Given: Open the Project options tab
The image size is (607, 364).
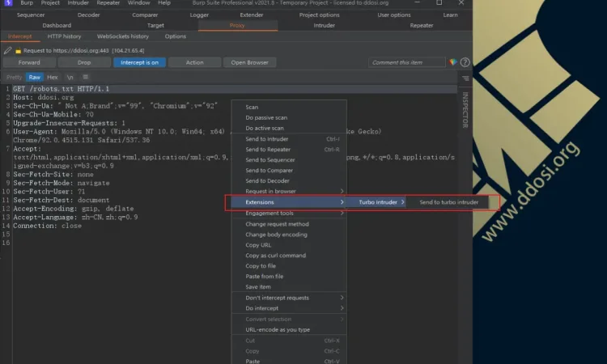Looking at the screenshot, I should 320,15.
